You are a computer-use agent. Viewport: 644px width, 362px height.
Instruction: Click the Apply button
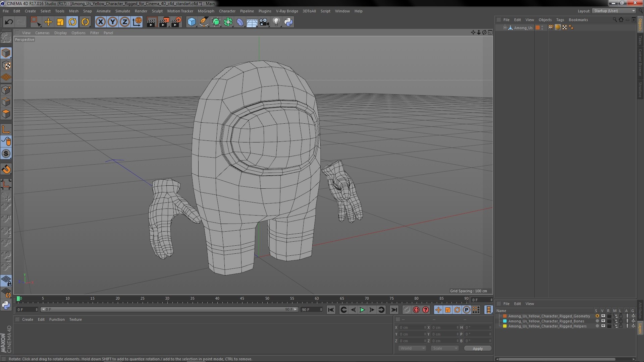pos(478,349)
